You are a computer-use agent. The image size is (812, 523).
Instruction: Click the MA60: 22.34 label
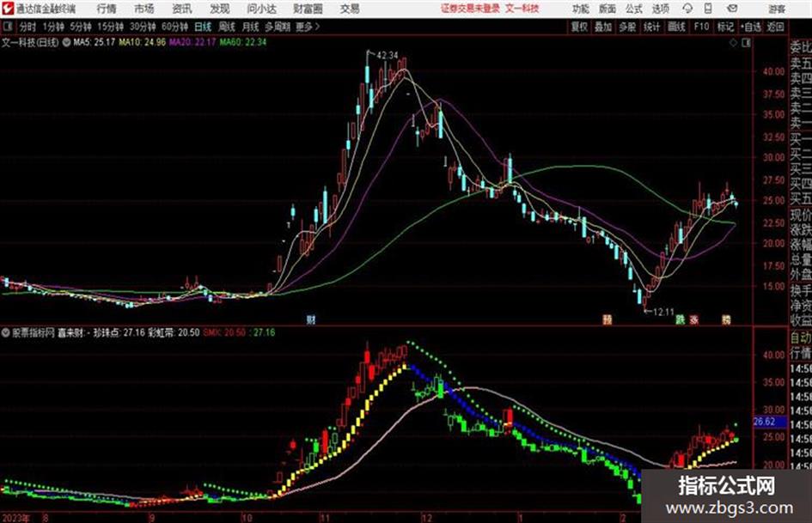243,42
